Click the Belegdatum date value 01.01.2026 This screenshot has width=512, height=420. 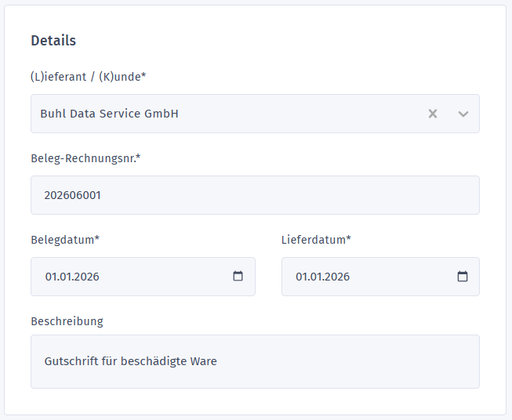click(x=72, y=277)
